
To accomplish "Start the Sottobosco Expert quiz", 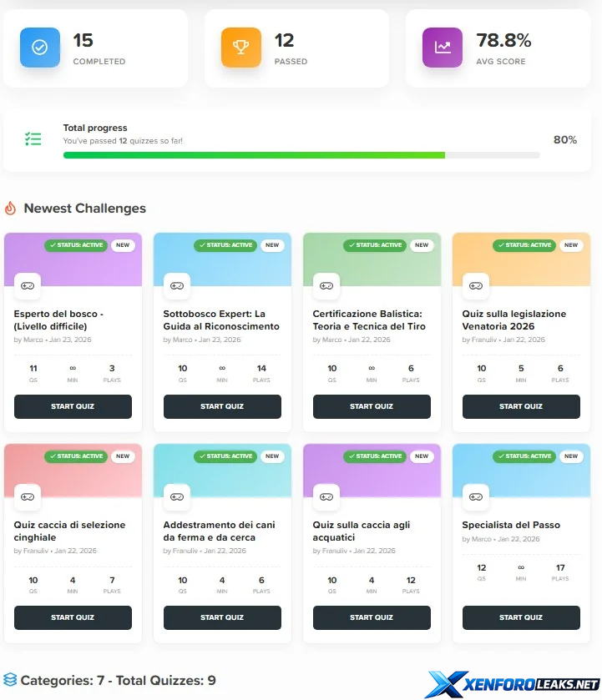I will (222, 406).
